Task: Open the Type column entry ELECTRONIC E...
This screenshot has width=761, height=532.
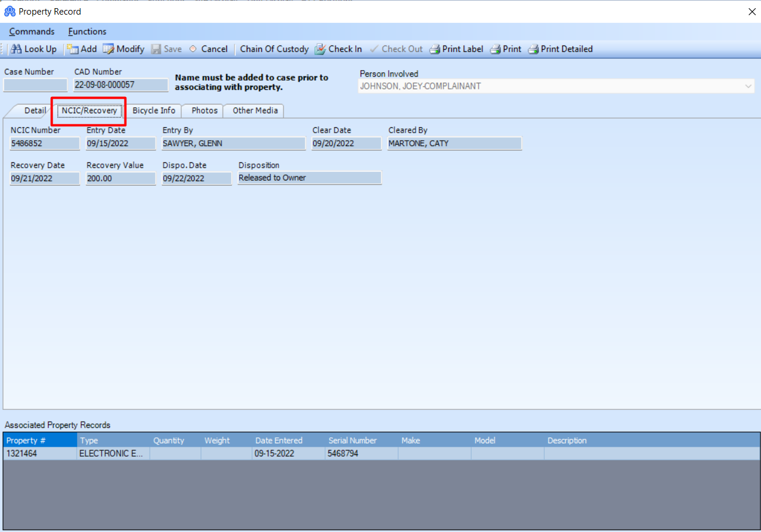Action: [111, 453]
